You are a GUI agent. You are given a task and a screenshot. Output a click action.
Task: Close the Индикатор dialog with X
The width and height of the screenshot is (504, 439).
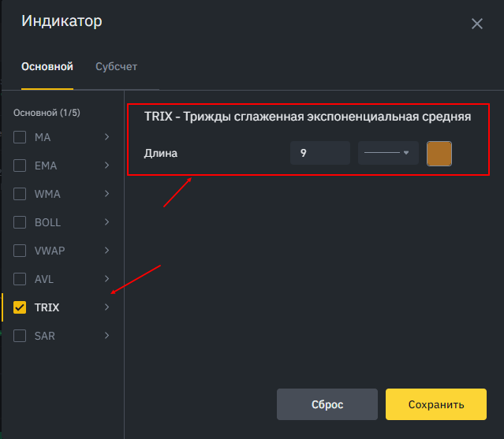point(476,24)
